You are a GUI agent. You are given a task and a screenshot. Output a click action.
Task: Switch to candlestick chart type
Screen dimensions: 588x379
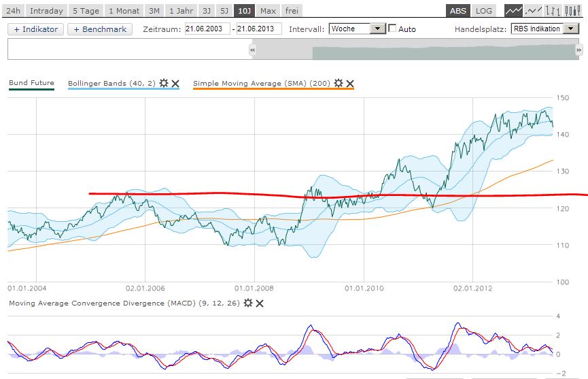pyautogui.click(x=573, y=11)
